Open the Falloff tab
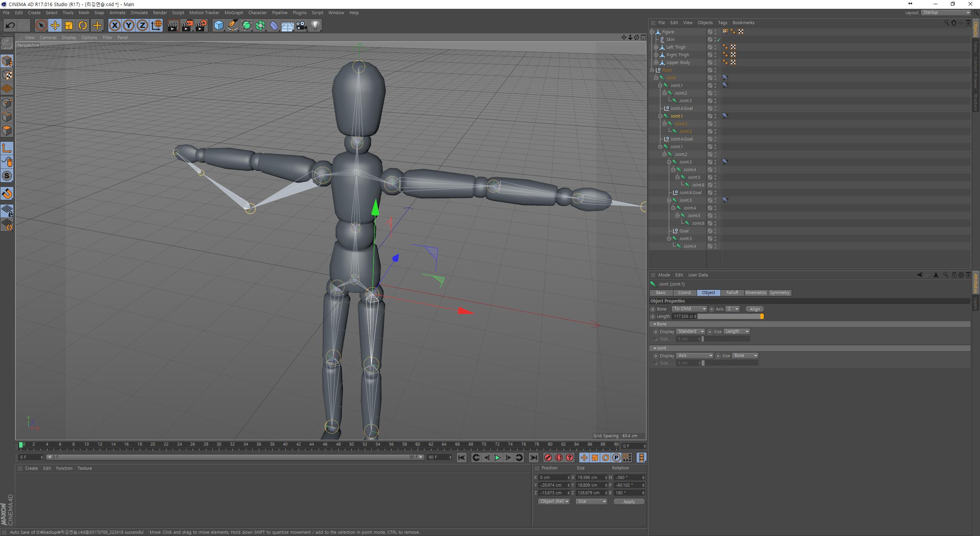 pyautogui.click(x=732, y=293)
